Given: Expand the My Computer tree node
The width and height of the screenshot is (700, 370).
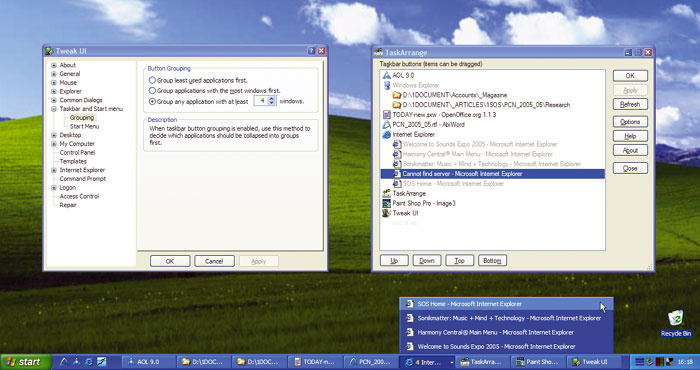Looking at the screenshot, I should [x=54, y=144].
